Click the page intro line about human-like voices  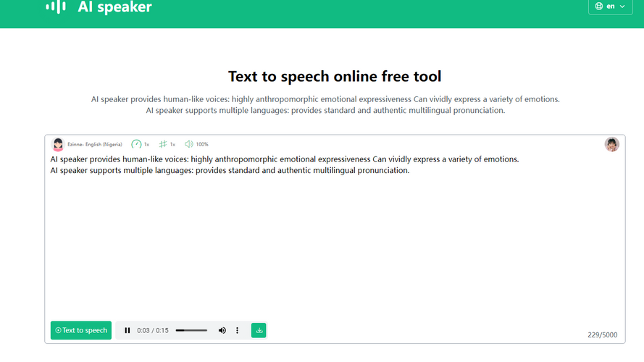tap(325, 99)
